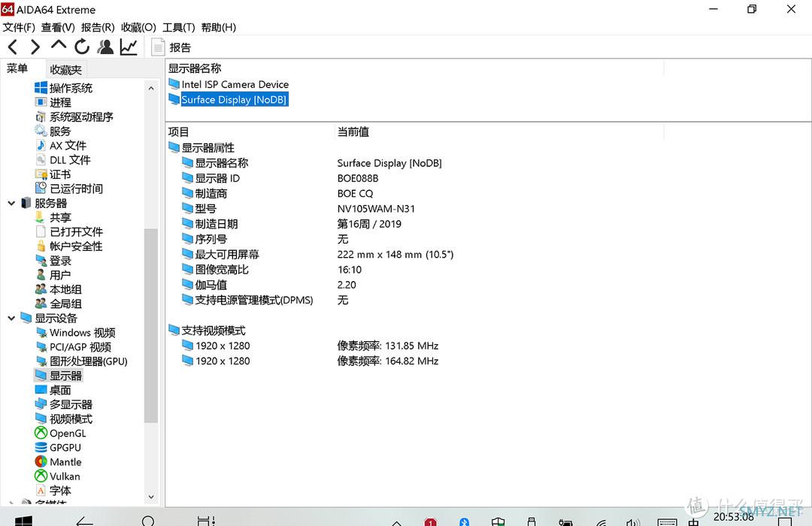Open the 查看(V) menu
This screenshot has width=812, height=526.
point(58,28)
